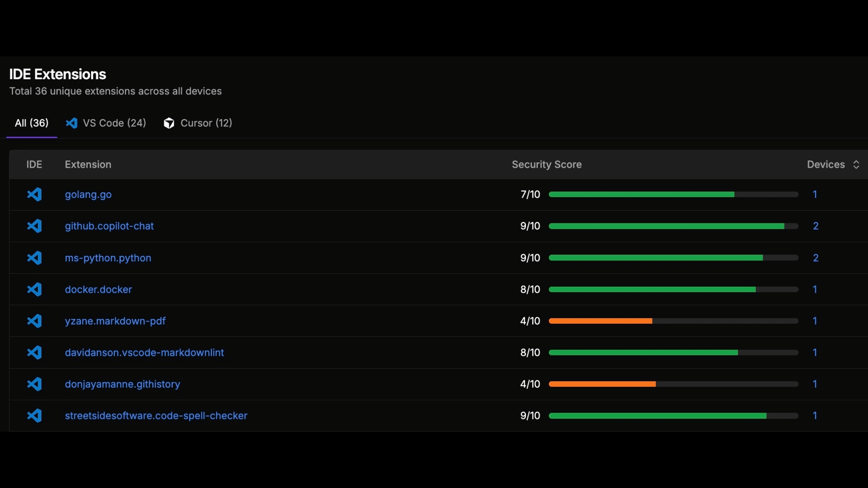
Task: Click the Extension column header
Action: 88,164
